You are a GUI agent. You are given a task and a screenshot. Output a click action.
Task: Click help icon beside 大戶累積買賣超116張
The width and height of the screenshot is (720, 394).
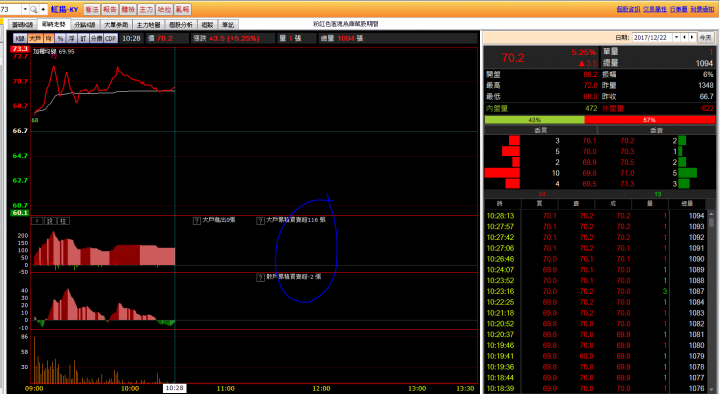pyautogui.click(x=260, y=221)
